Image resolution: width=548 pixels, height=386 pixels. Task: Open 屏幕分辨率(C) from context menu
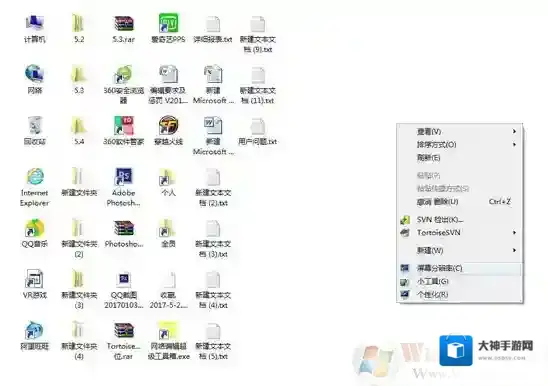[x=459, y=268]
